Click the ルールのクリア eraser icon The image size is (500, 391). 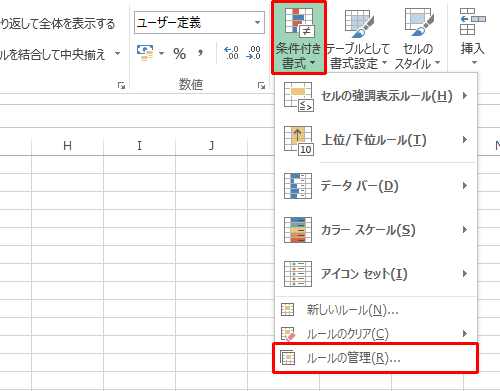pyautogui.click(x=288, y=334)
